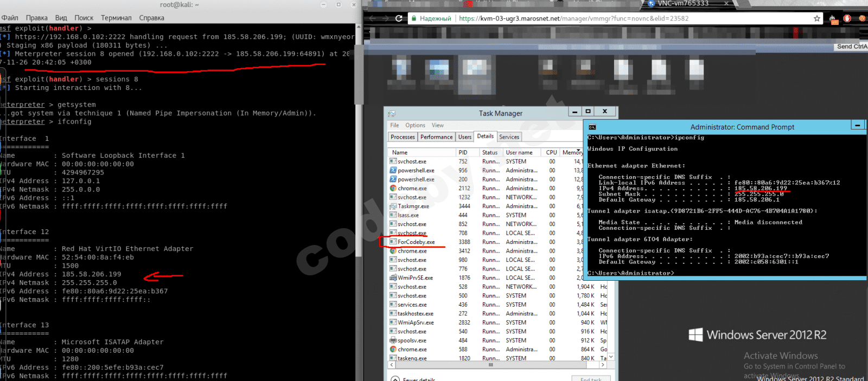The image size is (868, 381).
Task: Click the Надежный secure label
Action: coord(436,18)
